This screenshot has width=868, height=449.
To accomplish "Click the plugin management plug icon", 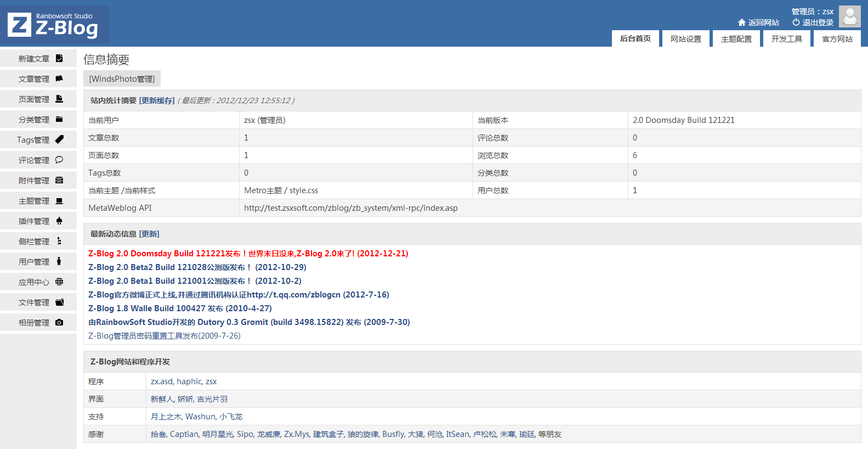I will (59, 221).
